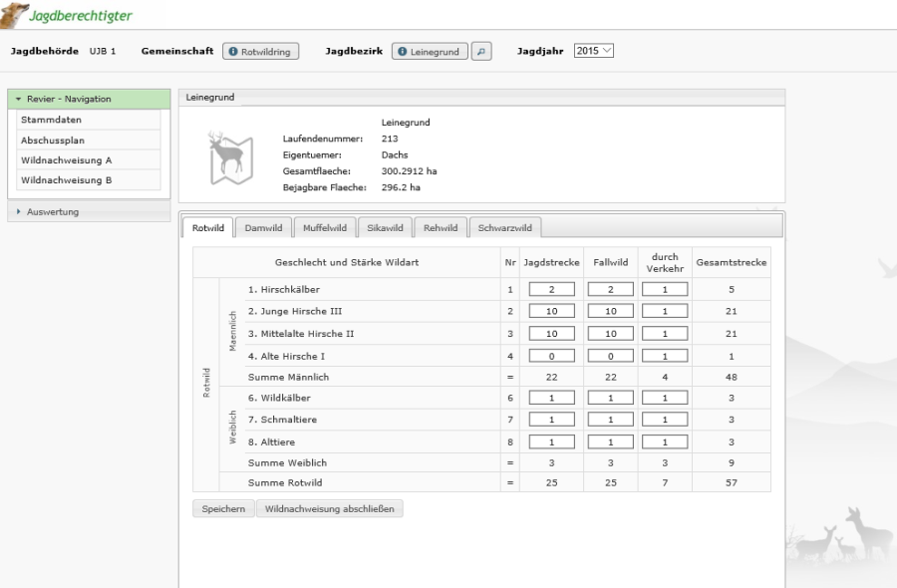Open the Rotwildring Gemeinschaft info button
This screenshot has width=897, height=588.
point(260,51)
